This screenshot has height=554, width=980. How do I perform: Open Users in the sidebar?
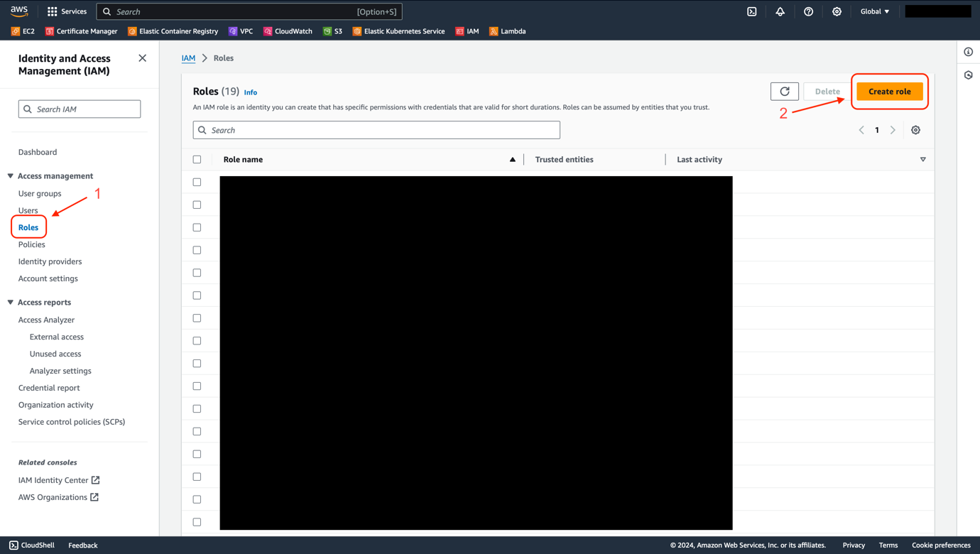click(x=28, y=210)
